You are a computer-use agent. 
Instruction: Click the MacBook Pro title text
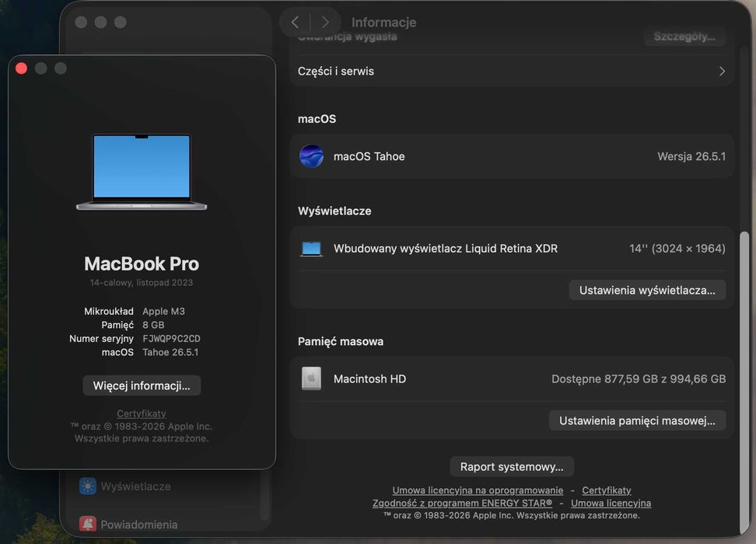142,263
